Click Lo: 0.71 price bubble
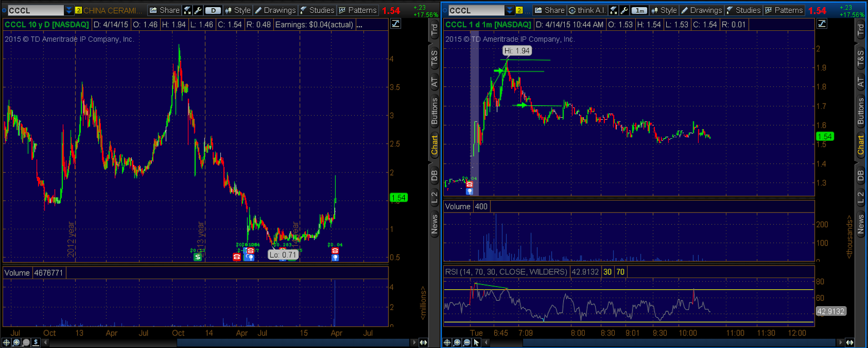868x348 pixels. 283,255
